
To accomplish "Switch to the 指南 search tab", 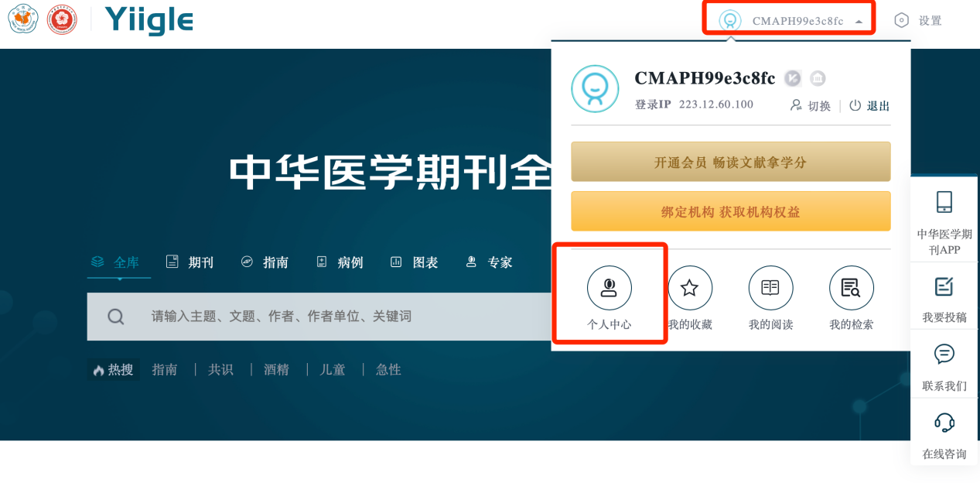I will [265, 262].
